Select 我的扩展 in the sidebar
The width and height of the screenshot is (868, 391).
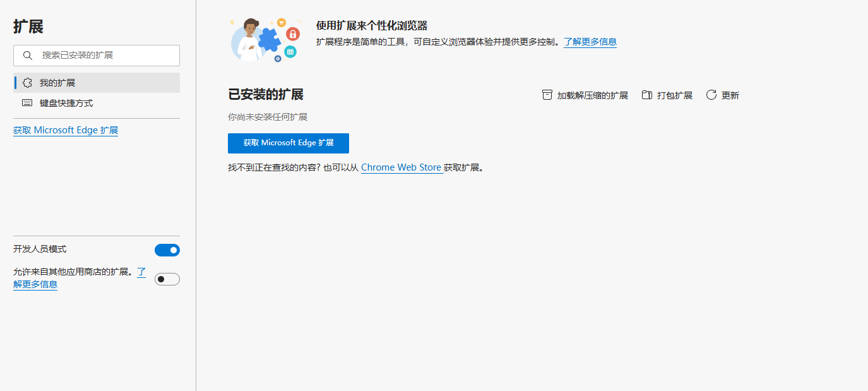point(97,83)
